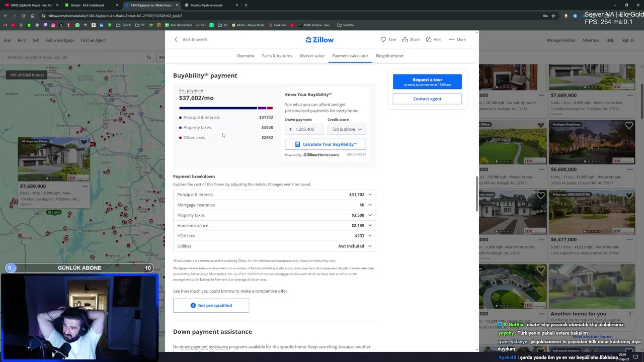Viewport: 644px width, 362px height.
Task: Save this home with the heart icon
Action: (383, 39)
